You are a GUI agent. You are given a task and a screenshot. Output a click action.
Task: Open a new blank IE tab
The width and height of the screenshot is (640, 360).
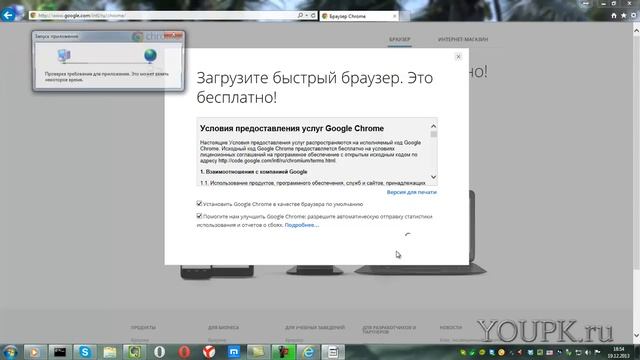click(x=404, y=16)
